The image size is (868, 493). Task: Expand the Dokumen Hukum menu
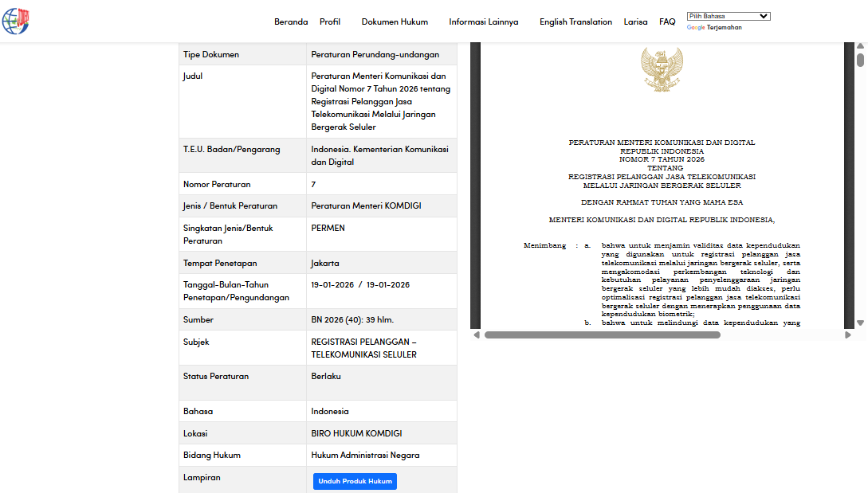point(395,22)
